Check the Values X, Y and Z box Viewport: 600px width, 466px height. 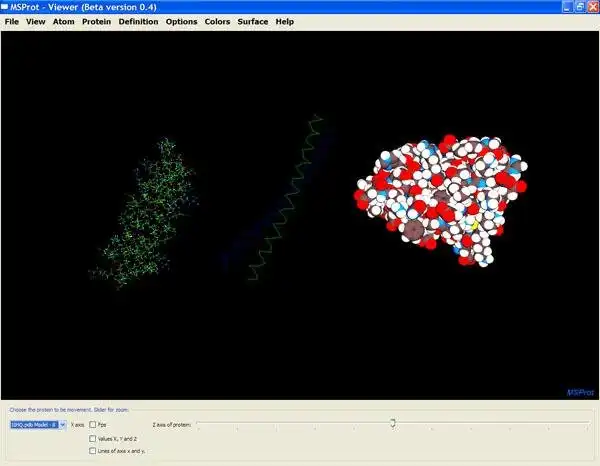(93, 438)
